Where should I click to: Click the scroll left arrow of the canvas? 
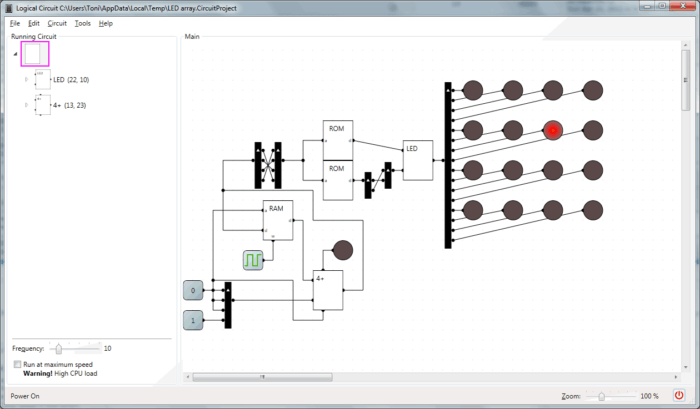click(188, 377)
